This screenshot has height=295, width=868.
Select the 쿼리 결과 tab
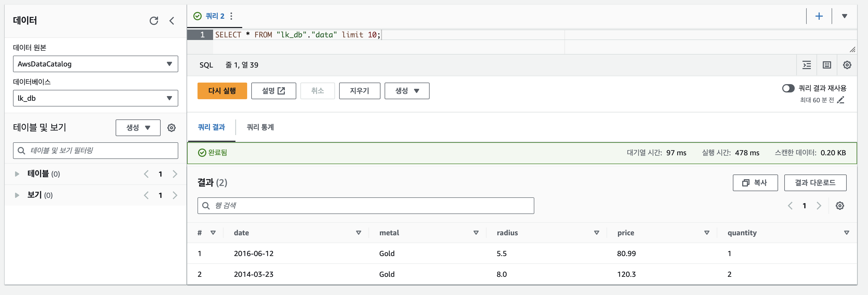pos(211,127)
